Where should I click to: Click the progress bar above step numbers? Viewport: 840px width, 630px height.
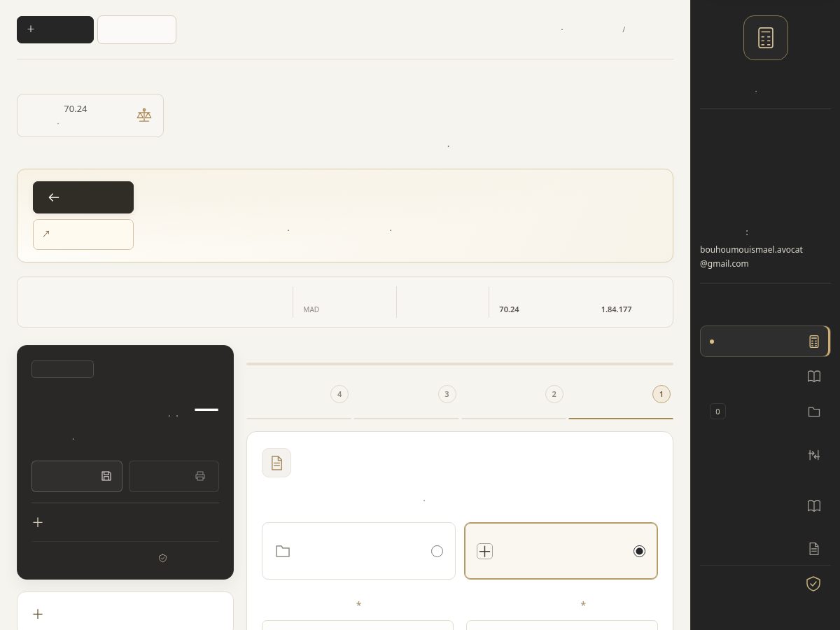point(460,364)
